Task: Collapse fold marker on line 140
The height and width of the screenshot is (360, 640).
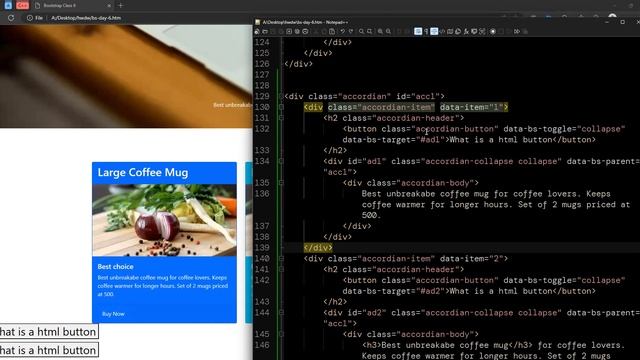Action: pos(281,258)
